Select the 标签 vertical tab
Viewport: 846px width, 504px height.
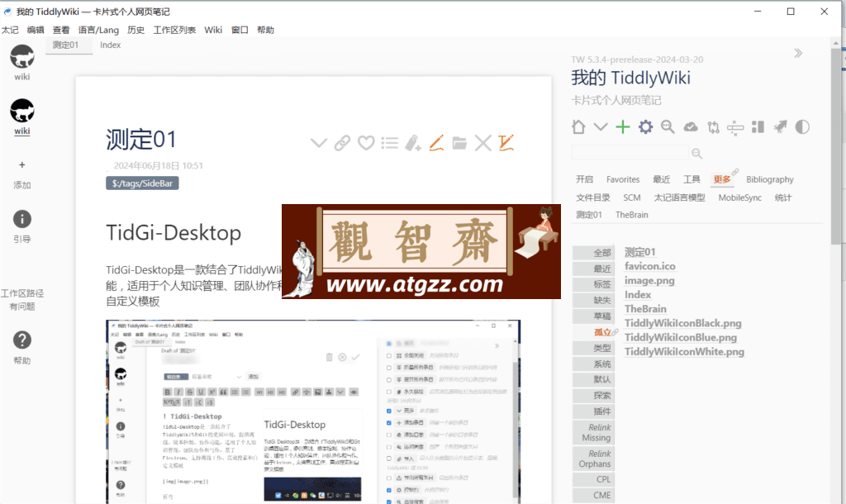(593, 284)
